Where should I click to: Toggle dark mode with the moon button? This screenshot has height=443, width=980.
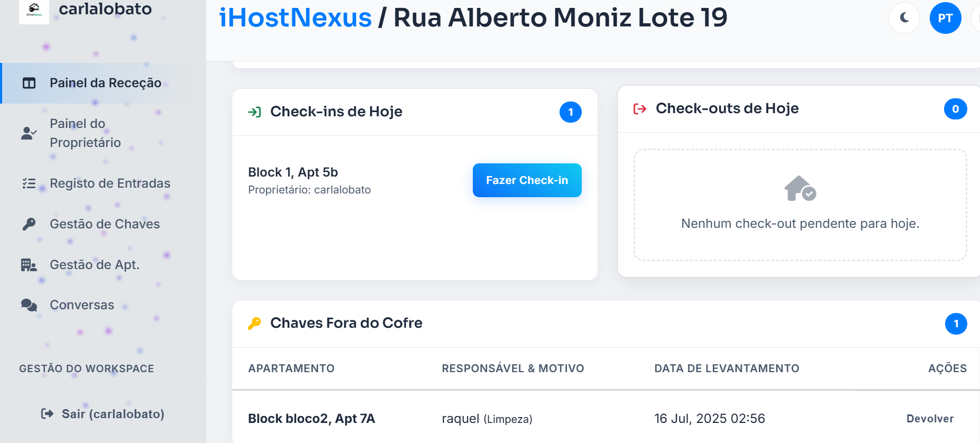[904, 17]
